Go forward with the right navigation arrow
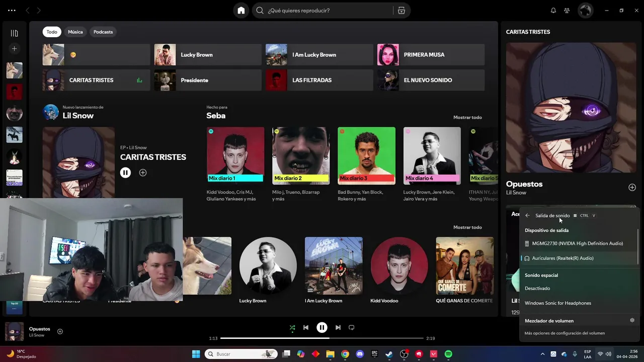644x362 pixels. coord(39,11)
